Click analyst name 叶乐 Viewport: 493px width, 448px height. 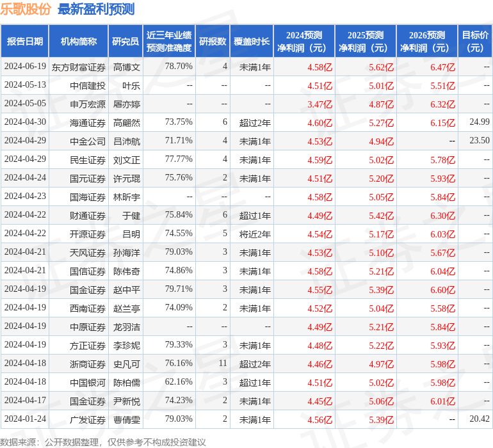click(131, 86)
